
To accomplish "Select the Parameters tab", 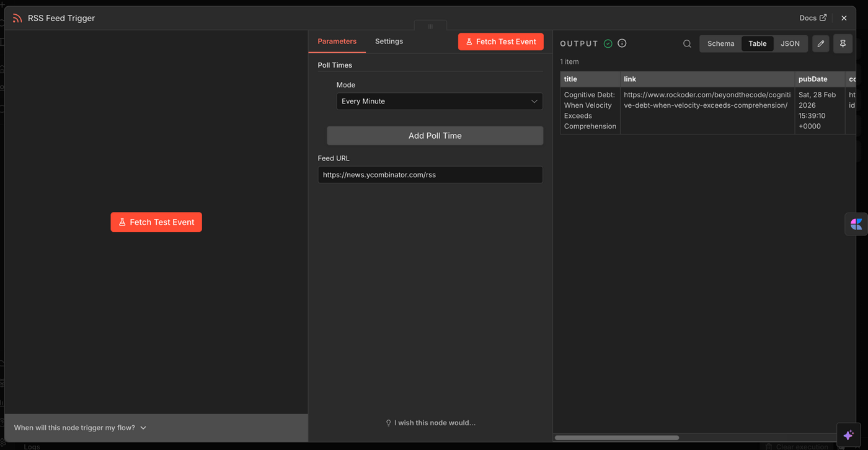I will tap(337, 42).
